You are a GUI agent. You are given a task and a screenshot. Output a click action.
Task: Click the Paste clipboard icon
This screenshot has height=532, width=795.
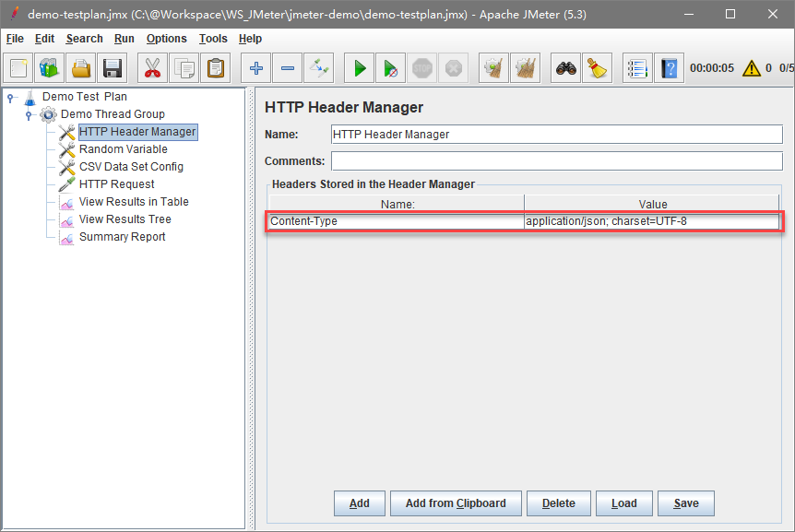click(216, 68)
